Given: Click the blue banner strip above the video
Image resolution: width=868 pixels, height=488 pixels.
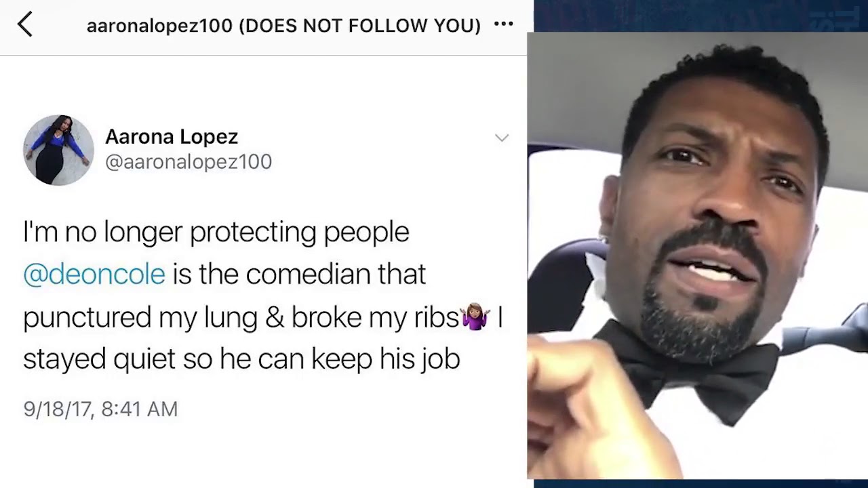Looking at the screenshot, I should 701,16.
